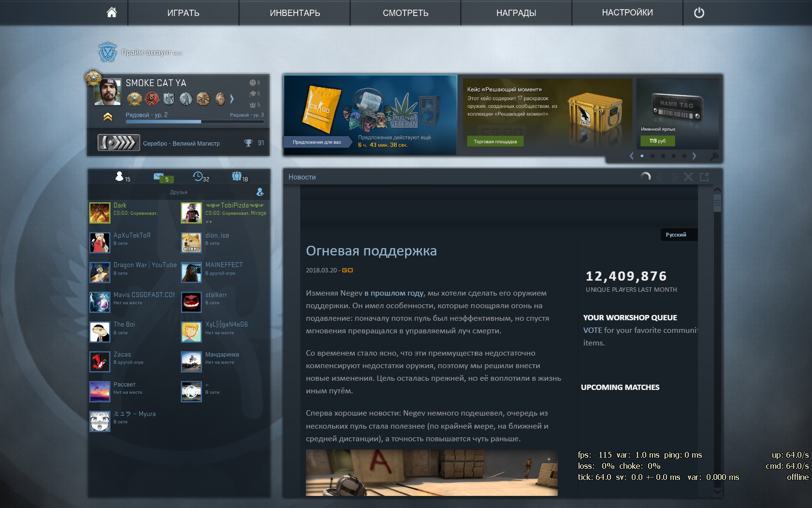The width and height of the screenshot is (812, 508).
Task: Open the Огневая поддержка news headline
Action: coord(371,251)
